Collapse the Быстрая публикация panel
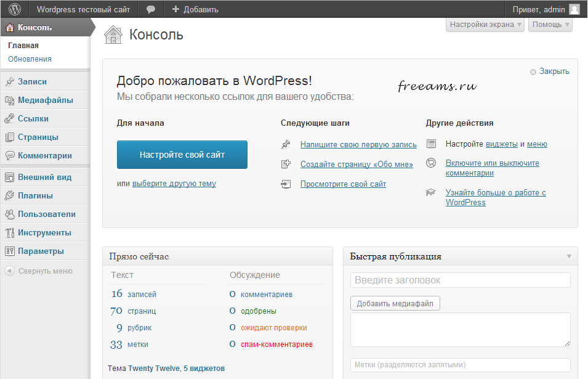Screen dimensions: 588x379 (x=570, y=256)
